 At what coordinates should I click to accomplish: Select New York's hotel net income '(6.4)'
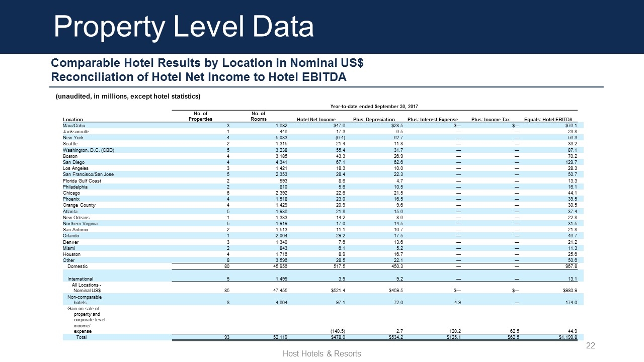338,137
